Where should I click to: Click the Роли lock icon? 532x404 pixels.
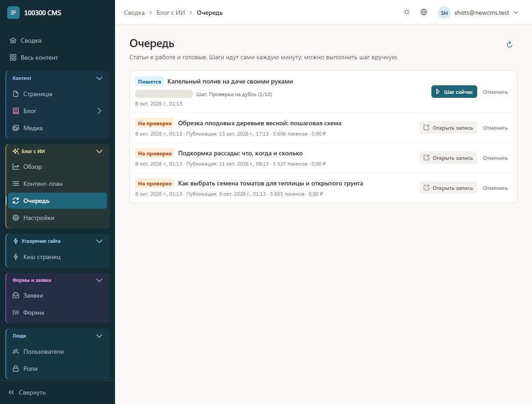(16, 369)
